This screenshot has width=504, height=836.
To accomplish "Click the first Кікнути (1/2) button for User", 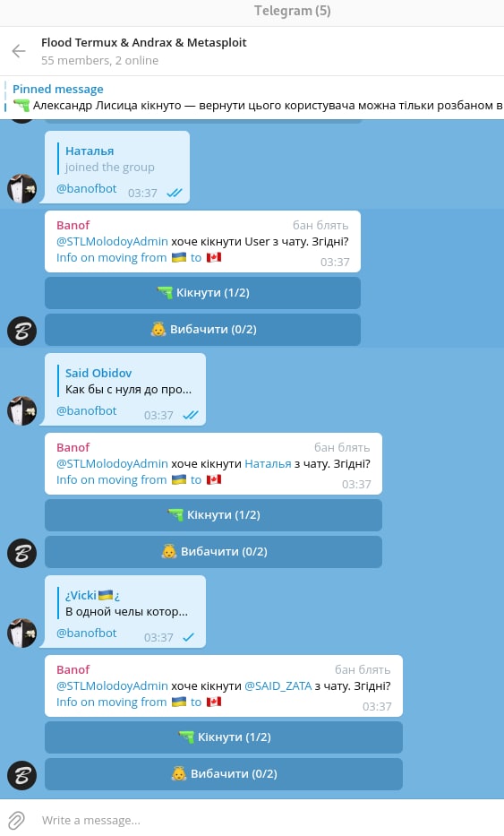I will pos(202,293).
